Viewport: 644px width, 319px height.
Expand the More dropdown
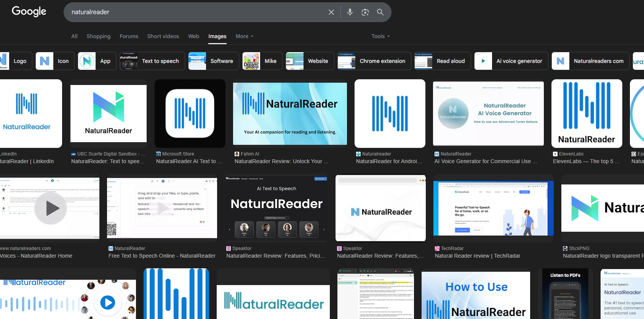(x=244, y=36)
